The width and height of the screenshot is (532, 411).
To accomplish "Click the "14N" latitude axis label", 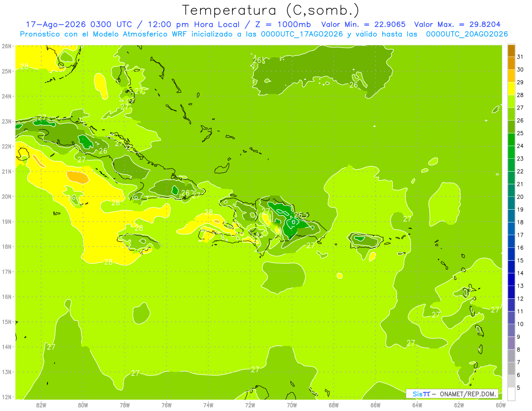I will (7, 347).
